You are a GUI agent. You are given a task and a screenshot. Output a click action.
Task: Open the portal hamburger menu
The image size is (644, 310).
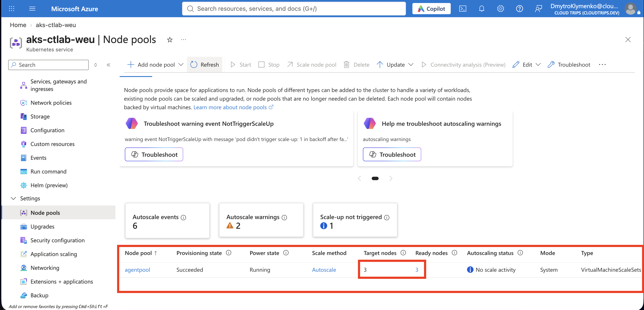pyautogui.click(x=32, y=9)
